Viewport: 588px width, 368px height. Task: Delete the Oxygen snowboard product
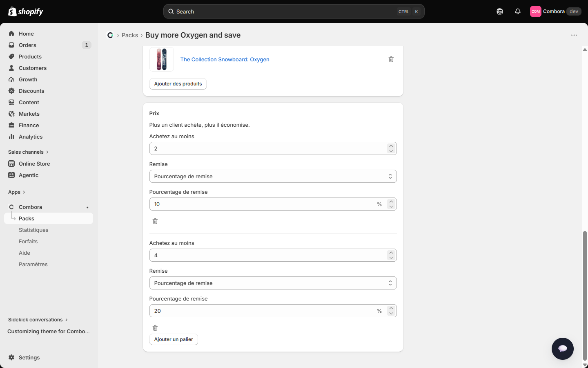[391, 59]
